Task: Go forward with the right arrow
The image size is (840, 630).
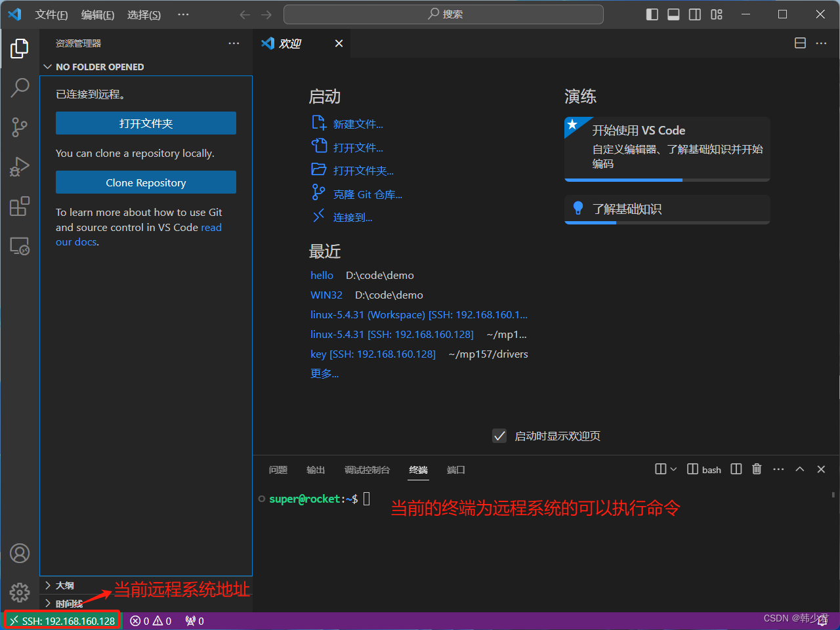Action: (266, 14)
